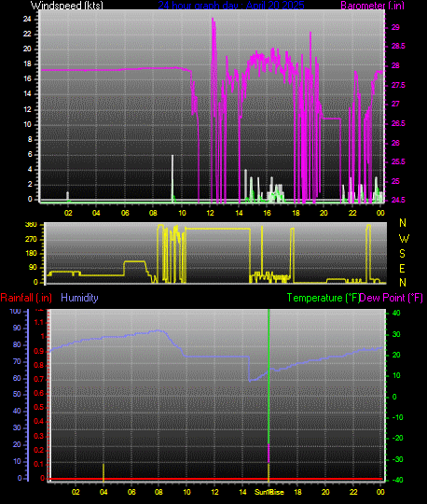This screenshot has width=427, height=504.
Task: Click the white windspeed spike reaching 6 kts
Action: click(172, 177)
